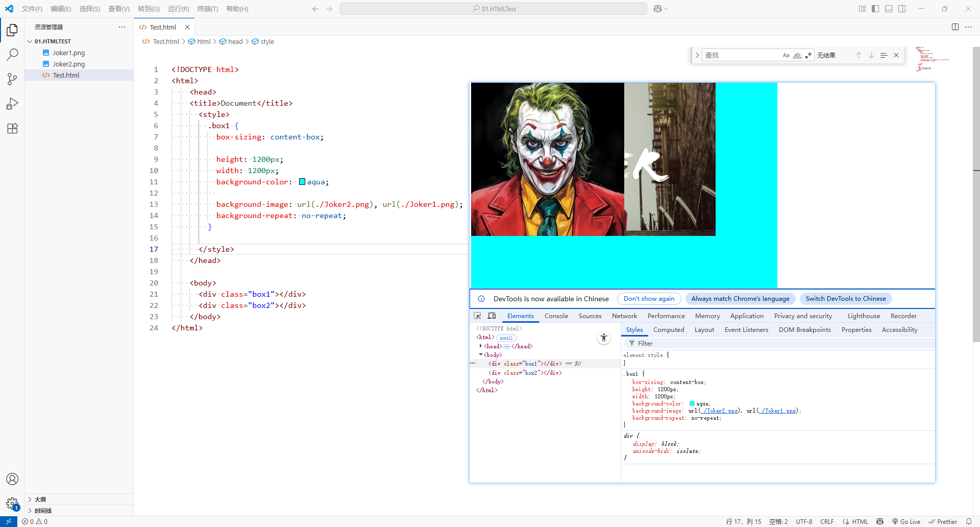Go forward with the navigation arrow

[x=329, y=9]
